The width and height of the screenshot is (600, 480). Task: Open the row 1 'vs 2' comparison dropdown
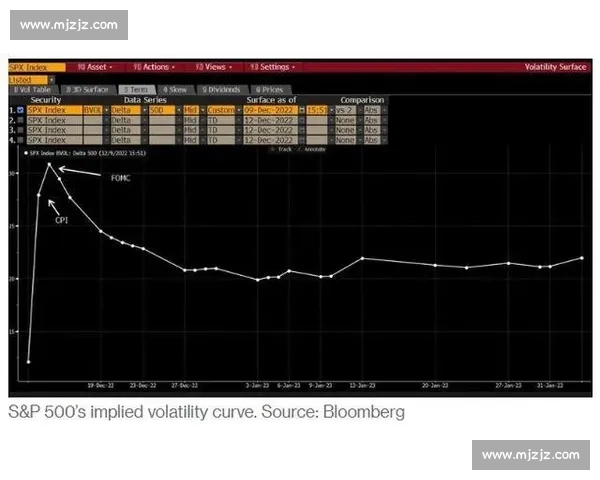pyautogui.click(x=346, y=110)
